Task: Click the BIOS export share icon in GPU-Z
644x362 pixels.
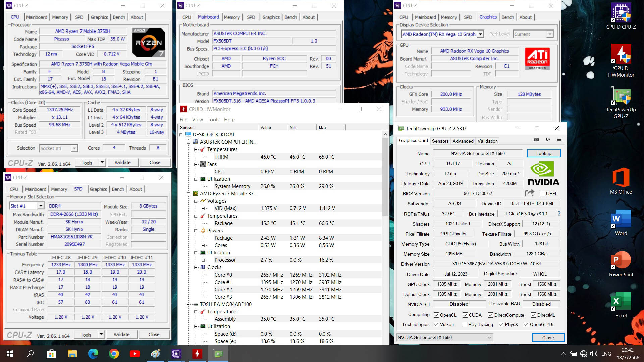Action: tap(530, 193)
